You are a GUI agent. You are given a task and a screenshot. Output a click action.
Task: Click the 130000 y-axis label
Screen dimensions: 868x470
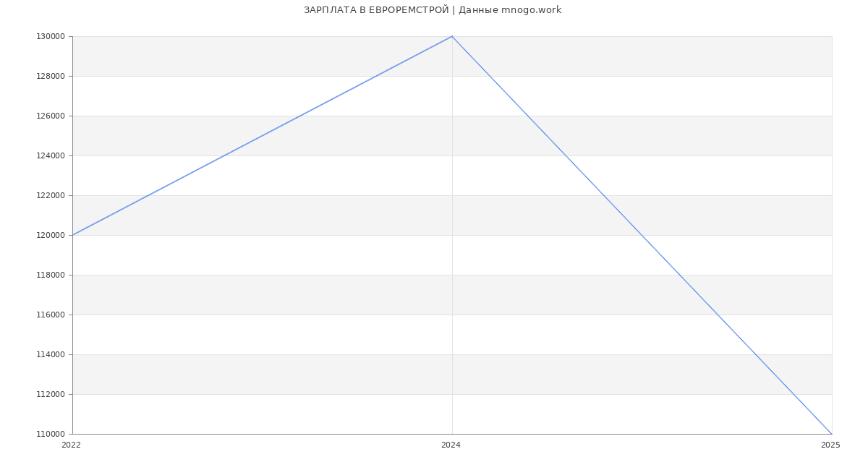(51, 37)
